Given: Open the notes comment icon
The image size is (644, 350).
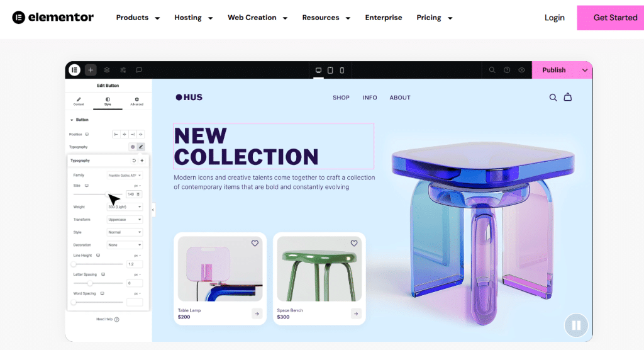Looking at the screenshot, I should pyautogui.click(x=139, y=70).
